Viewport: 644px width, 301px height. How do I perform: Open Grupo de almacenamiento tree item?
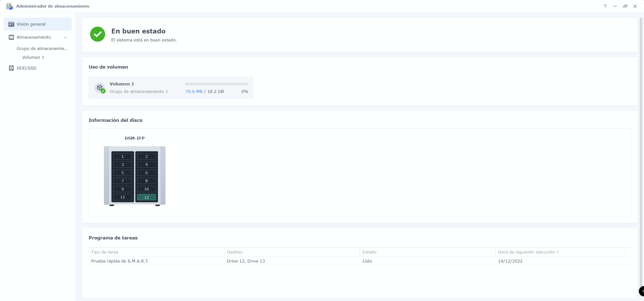pos(42,48)
